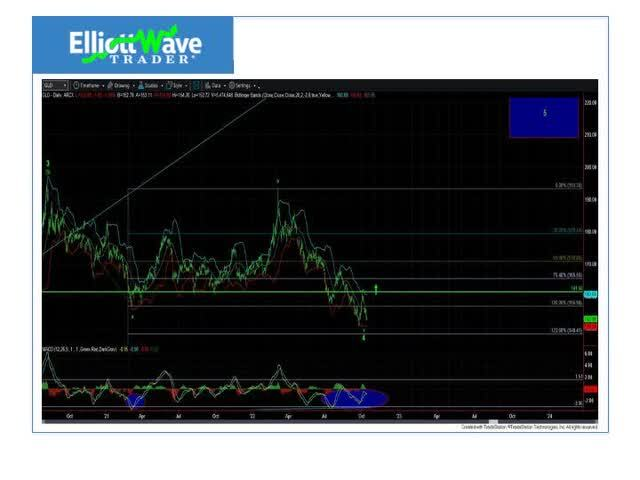Click the green price label on right axis
640x480 pixels.
pos(590,294)
